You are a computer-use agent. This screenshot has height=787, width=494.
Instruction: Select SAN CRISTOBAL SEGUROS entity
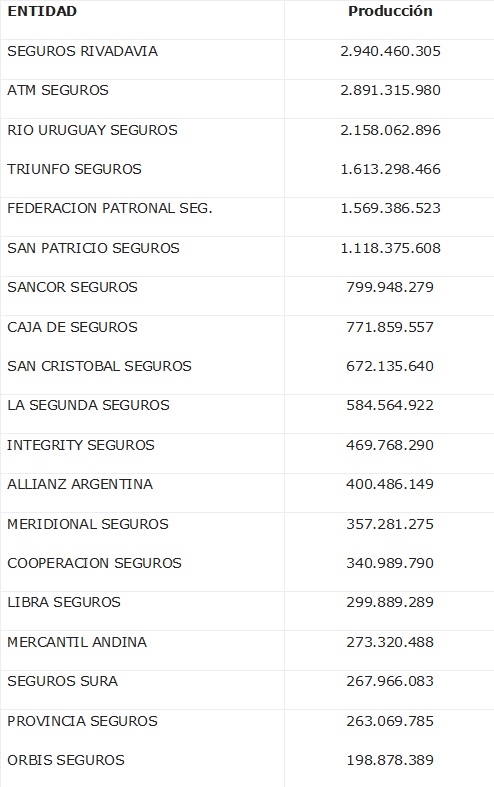click(99, 366)
